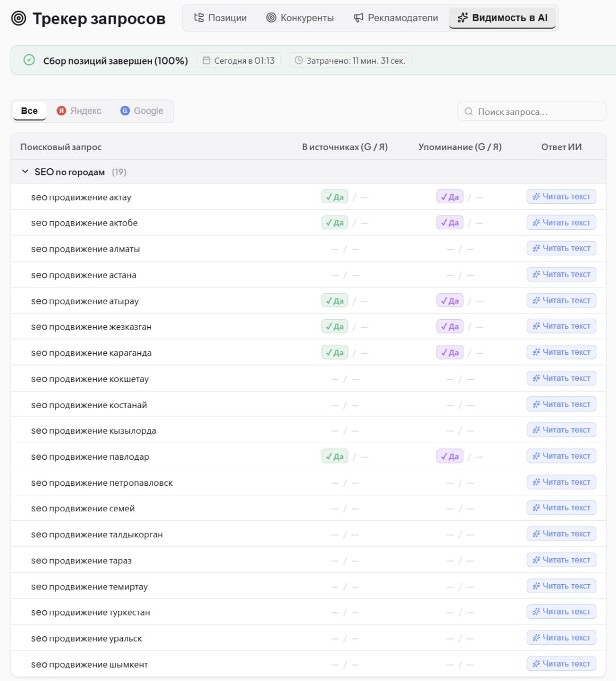Select the Видимость в AI tab

503,18
